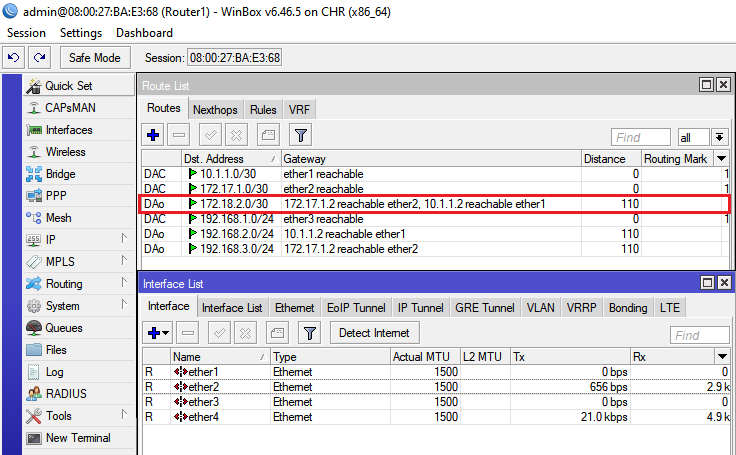Sort routes by Dst. Address column header
This screenshot has width=736, height=455.
click(x=230, y=159)
